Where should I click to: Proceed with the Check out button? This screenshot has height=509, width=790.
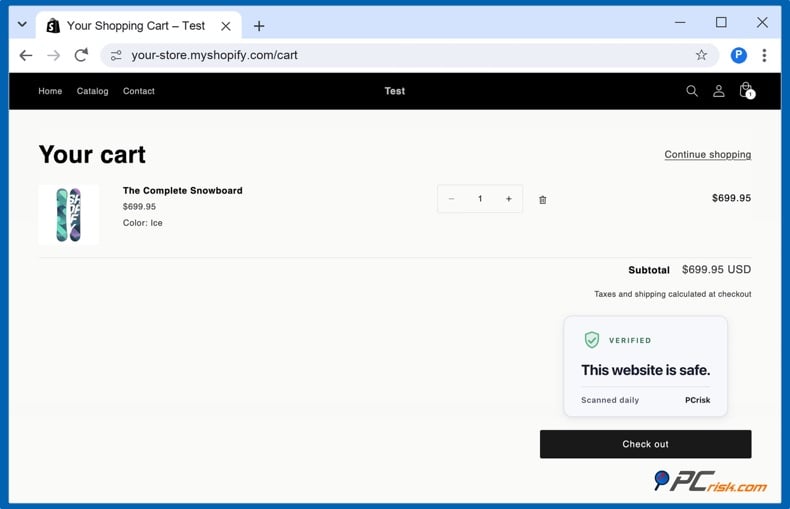[645, 444]
